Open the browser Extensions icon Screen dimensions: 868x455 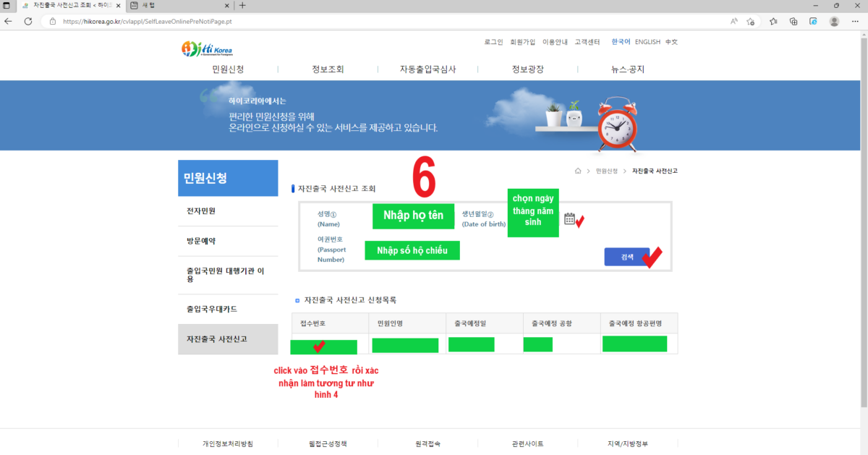click(773, 22)
